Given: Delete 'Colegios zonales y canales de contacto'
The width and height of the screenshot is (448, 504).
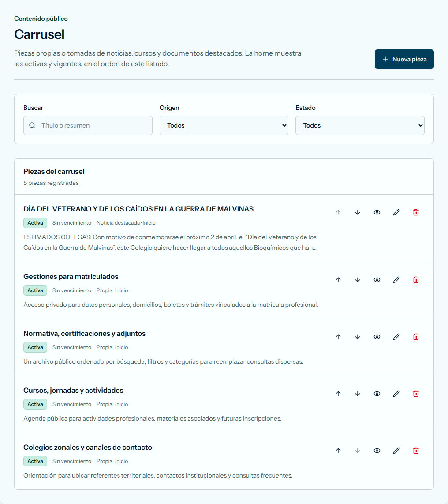Looking at the screenshot, I should click(415, 451).
